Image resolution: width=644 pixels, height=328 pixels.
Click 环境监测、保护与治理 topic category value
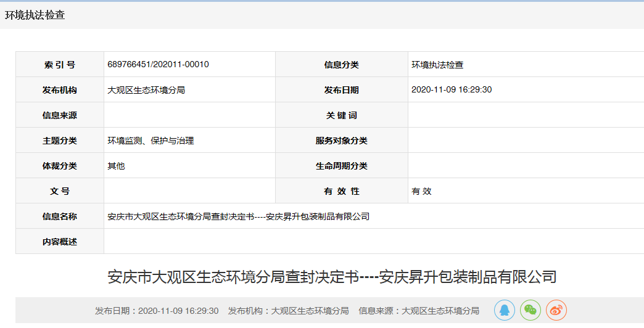pos(151,141)
